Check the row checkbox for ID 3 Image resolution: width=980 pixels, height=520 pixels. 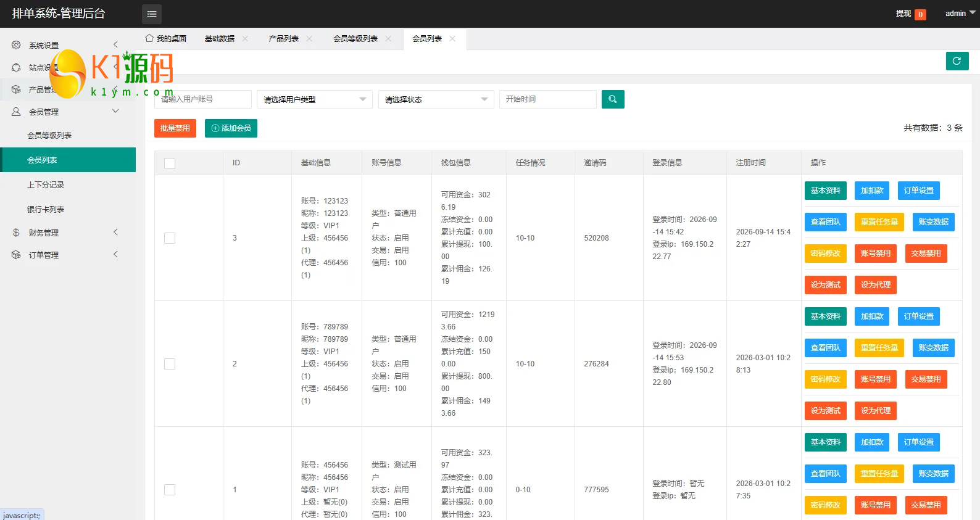(x=170, y=238)
